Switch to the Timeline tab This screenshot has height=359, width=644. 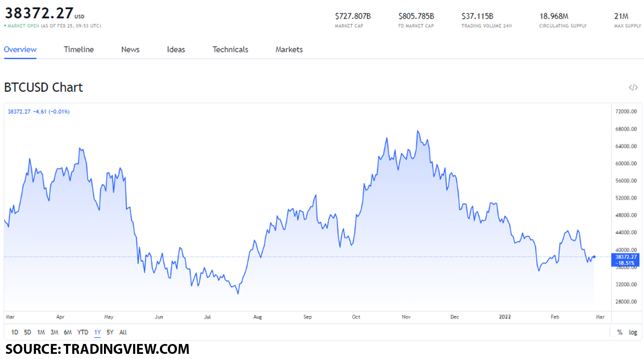point(79,49)
